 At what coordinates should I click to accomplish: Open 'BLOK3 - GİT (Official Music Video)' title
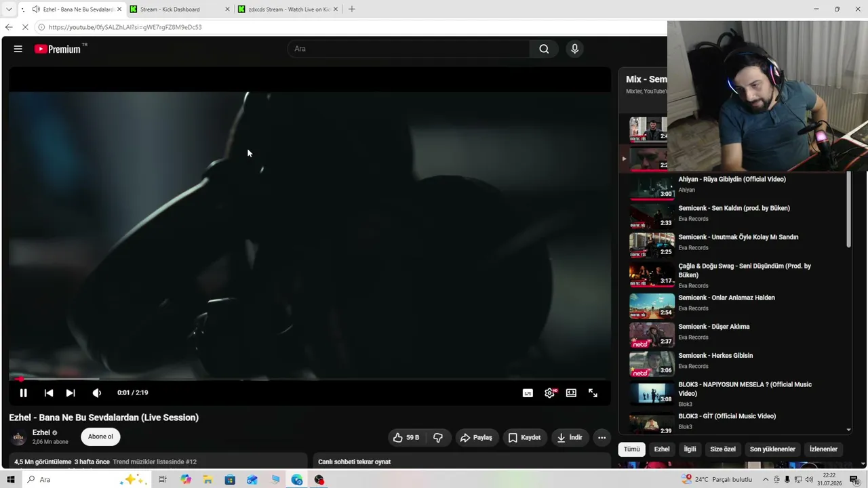727,416
